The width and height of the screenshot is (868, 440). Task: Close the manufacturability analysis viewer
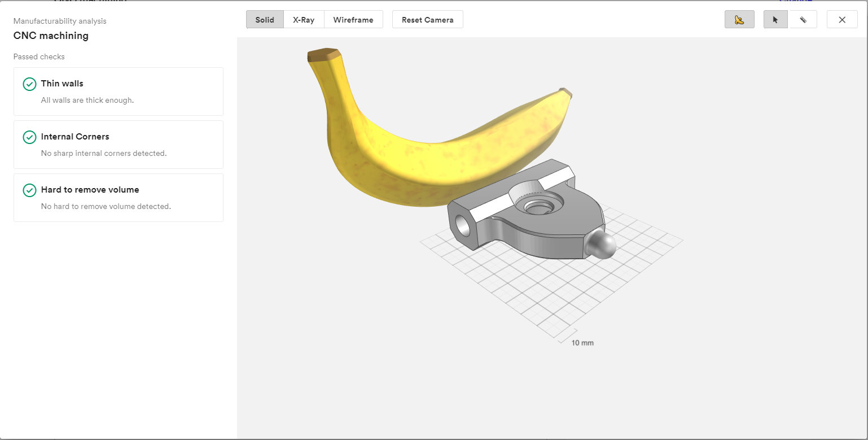pos(842,20)
